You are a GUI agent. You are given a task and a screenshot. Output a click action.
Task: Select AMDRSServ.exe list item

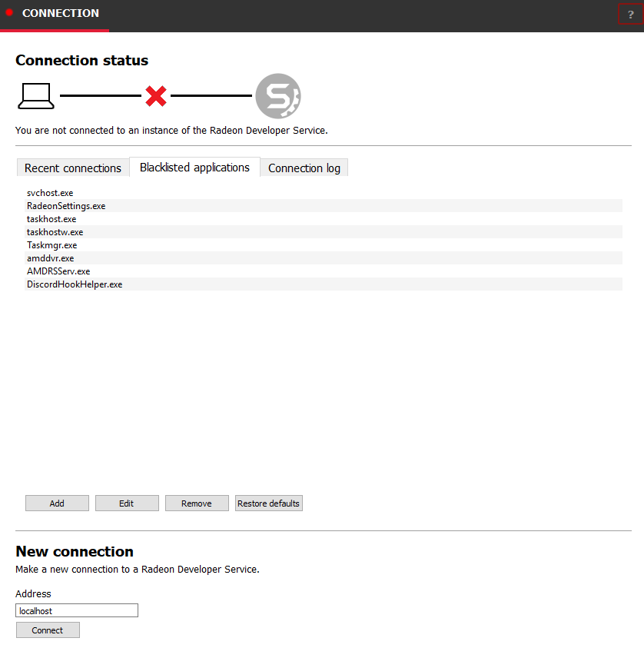(x=58, y=271)
